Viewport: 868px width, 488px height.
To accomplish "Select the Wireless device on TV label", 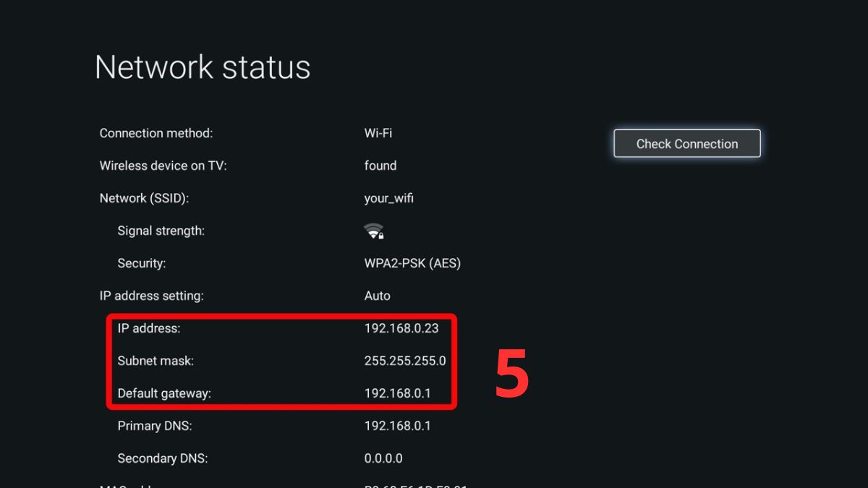I will pyautogui.click(x=163, y=166).
